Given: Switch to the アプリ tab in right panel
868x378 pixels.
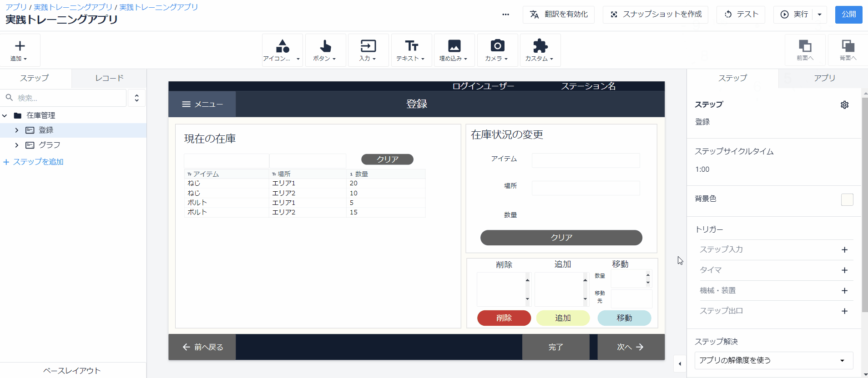Looking at the screenshot, I should click(x=824, y=78).
